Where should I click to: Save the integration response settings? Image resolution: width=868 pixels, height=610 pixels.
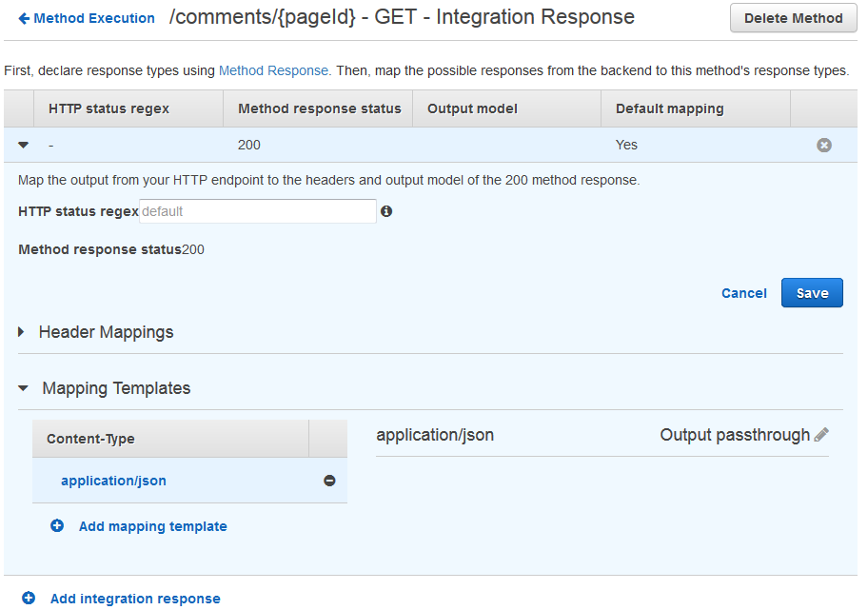click(812, 293)
